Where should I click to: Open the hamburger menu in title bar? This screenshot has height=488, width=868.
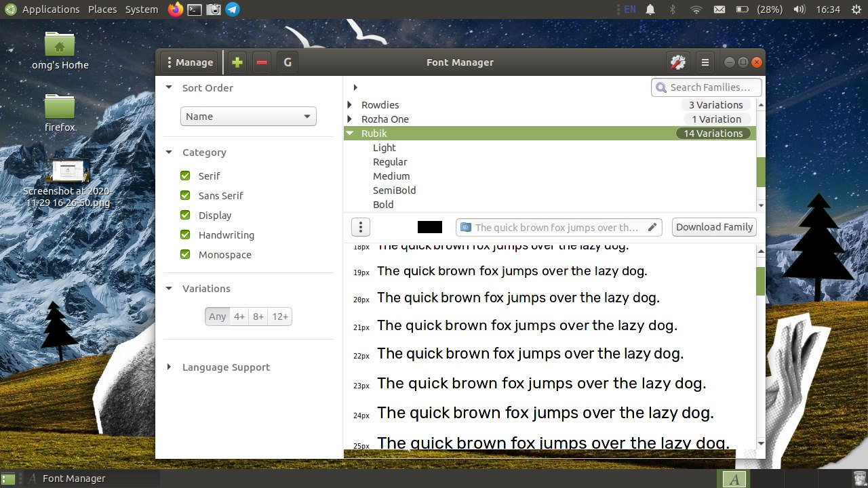705,62
